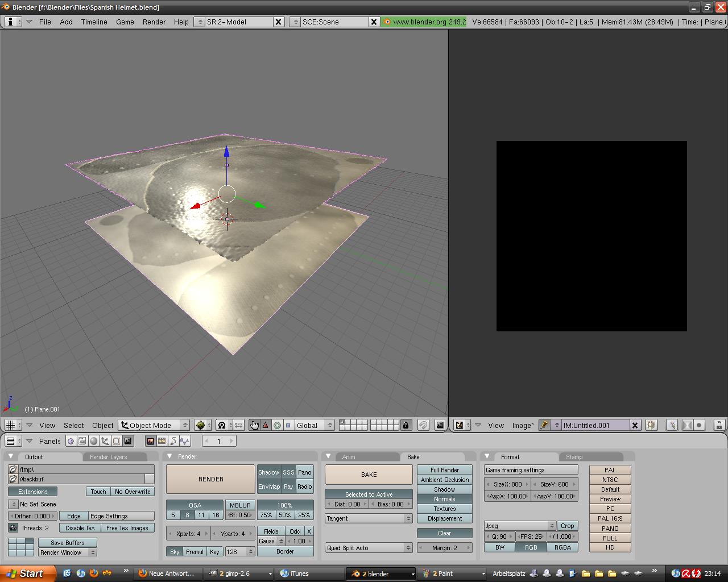Click the layer lock icon in 3D header
Image resolution: width=728 pixels, height=582 pixels.
click(x=406, y=425)
